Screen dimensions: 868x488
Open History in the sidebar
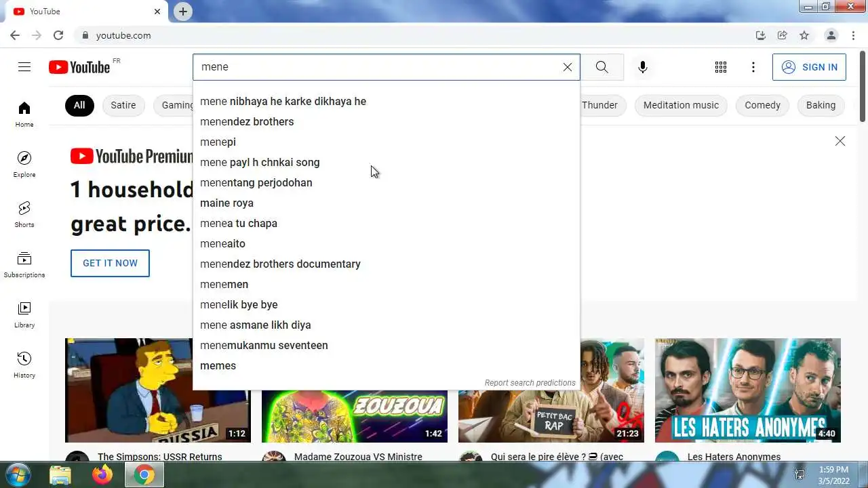point(24,365)
